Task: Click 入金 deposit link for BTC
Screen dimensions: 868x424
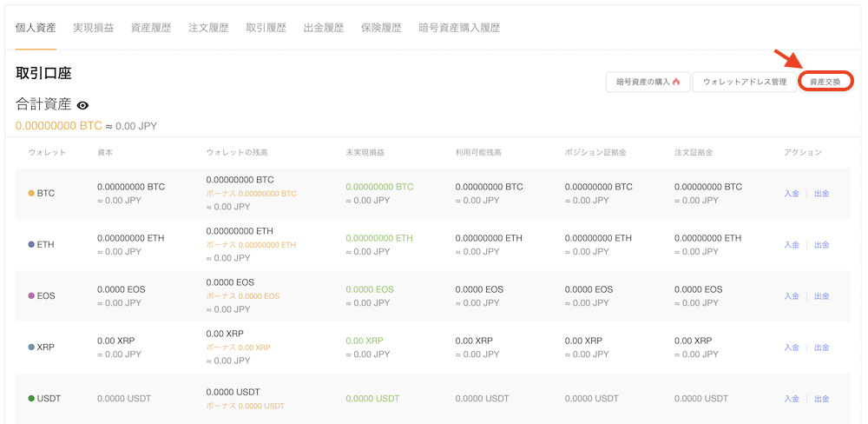Action: click(792, 193)
